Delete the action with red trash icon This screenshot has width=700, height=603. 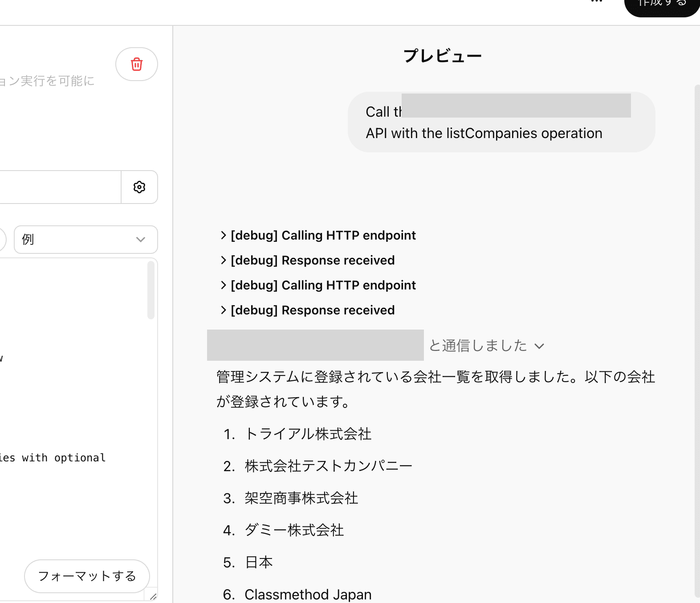[137, 64]
